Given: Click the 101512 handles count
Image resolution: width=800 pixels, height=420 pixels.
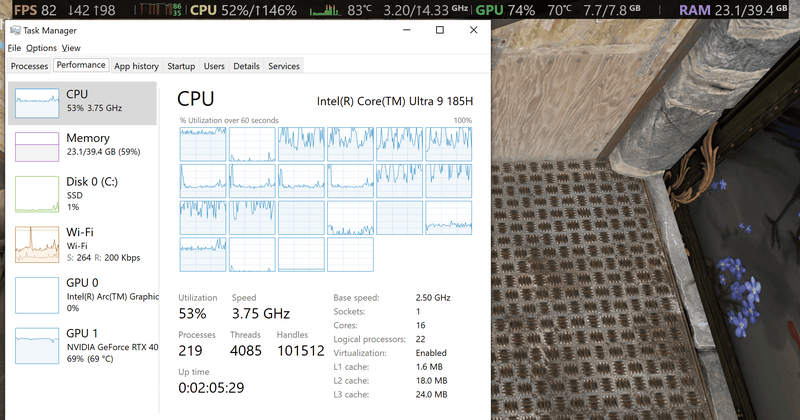Looking at the screenshot, I should click(301, 351).
